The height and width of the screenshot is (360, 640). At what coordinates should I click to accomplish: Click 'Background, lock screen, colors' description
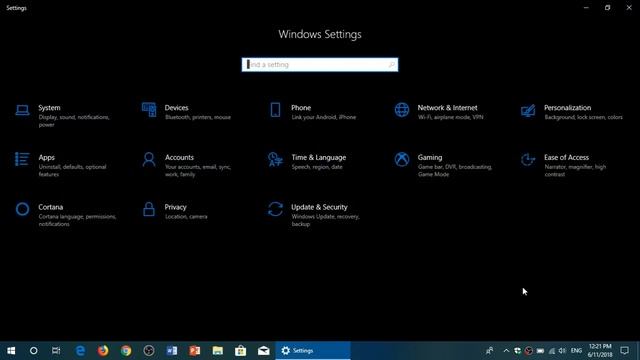pos(583,117)
